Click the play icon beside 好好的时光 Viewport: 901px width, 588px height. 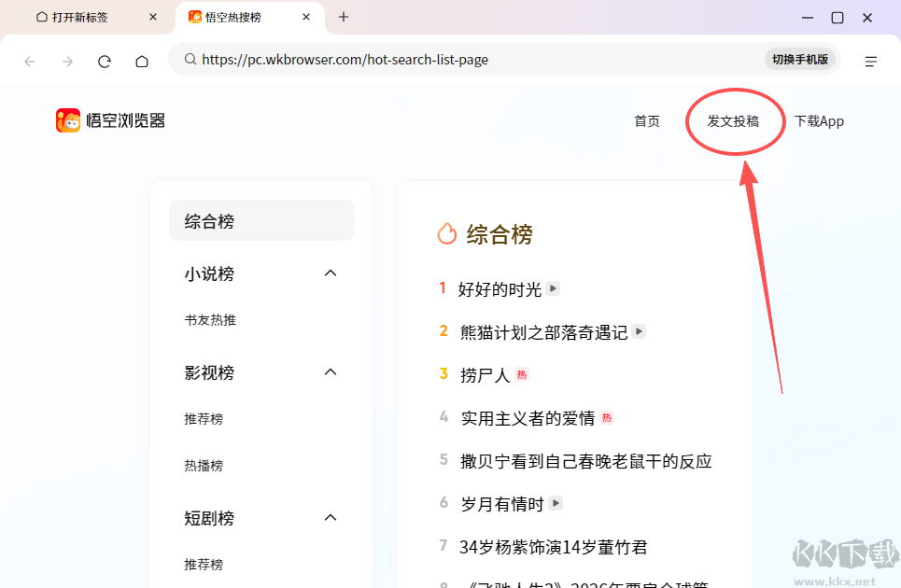554,288
